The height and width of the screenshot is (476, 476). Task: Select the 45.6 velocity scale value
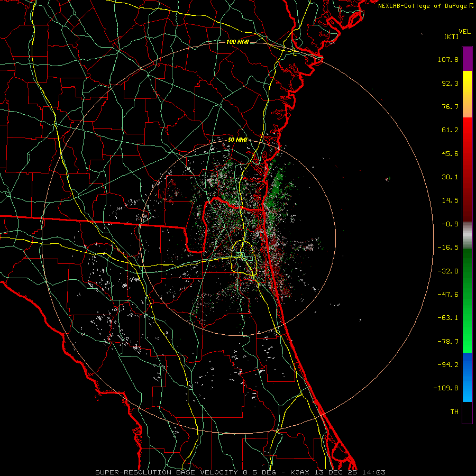point(450,153)
